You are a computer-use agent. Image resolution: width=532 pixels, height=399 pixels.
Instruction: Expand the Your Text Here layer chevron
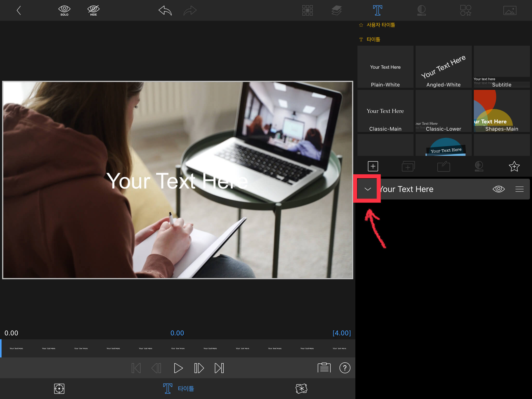click(368, 189)
